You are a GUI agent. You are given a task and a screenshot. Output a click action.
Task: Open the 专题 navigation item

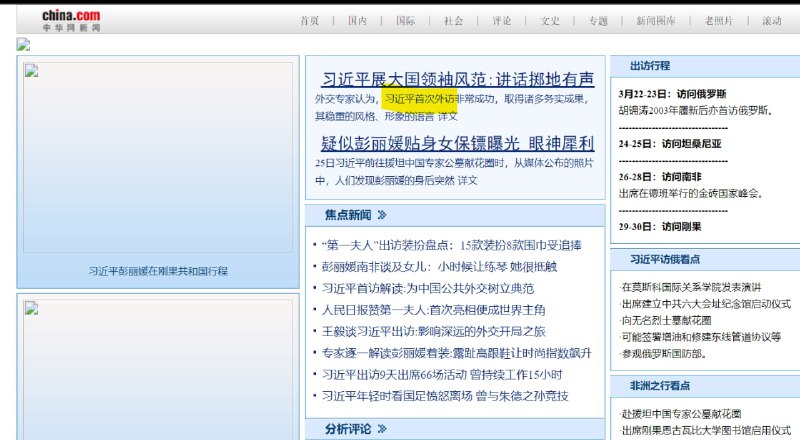pyautogui.click(x=598, y=21)
